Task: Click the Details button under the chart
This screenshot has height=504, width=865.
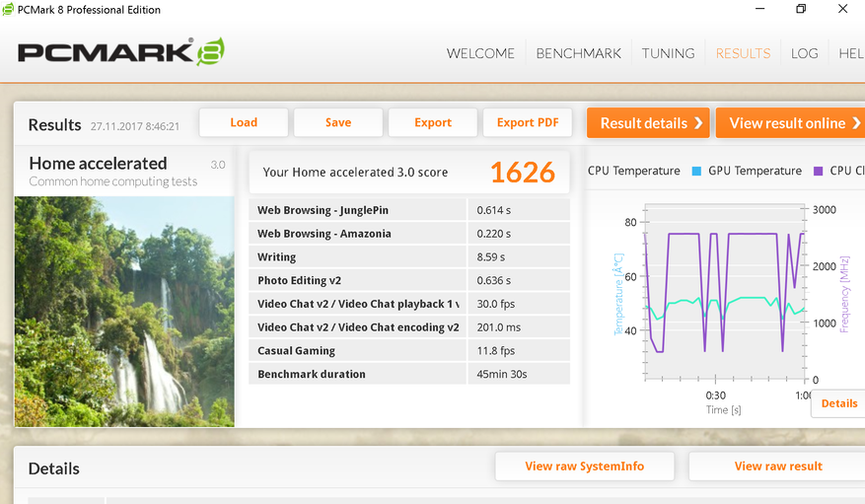Action: (838, 403)
